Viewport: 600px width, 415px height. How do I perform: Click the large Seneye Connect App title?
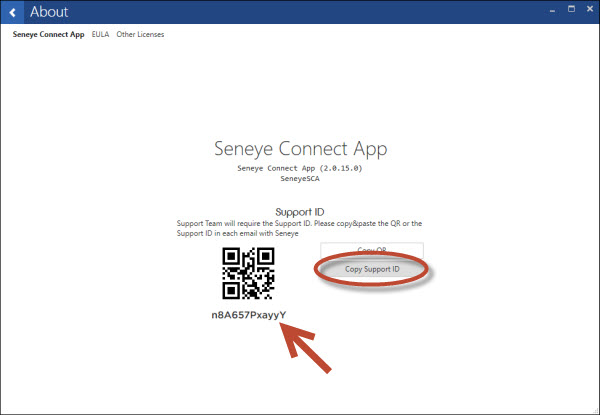click(300, 149)
